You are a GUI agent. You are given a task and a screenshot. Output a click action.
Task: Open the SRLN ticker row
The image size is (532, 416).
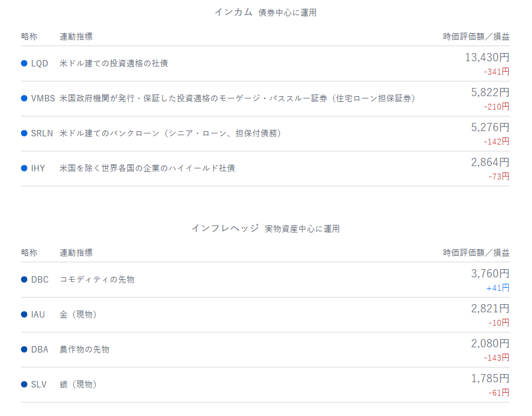pos(42,133)
